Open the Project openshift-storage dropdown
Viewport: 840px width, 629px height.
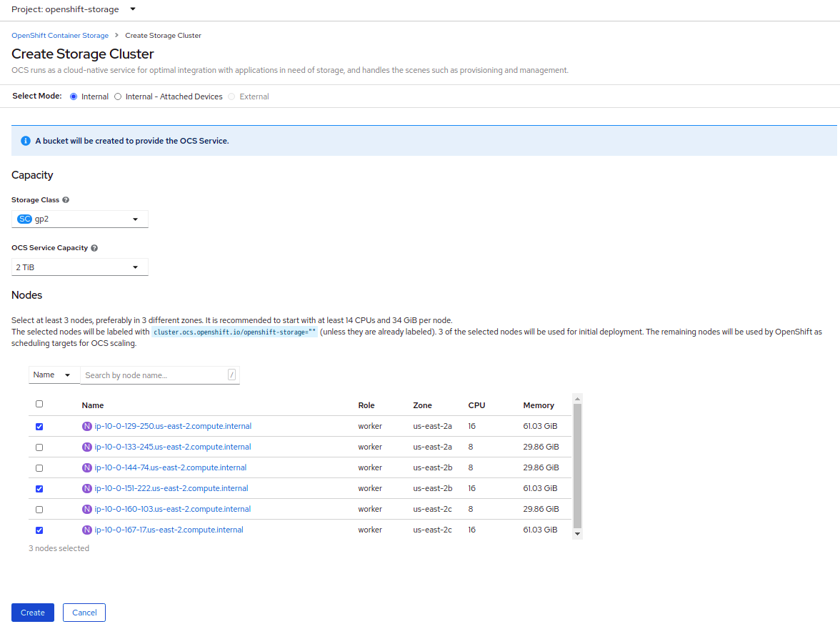(x=74, y=9)
